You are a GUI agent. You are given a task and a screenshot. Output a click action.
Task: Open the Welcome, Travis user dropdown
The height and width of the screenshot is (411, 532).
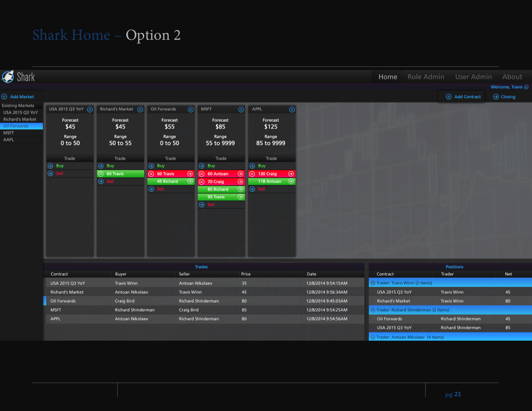click(x=526, y=87)
